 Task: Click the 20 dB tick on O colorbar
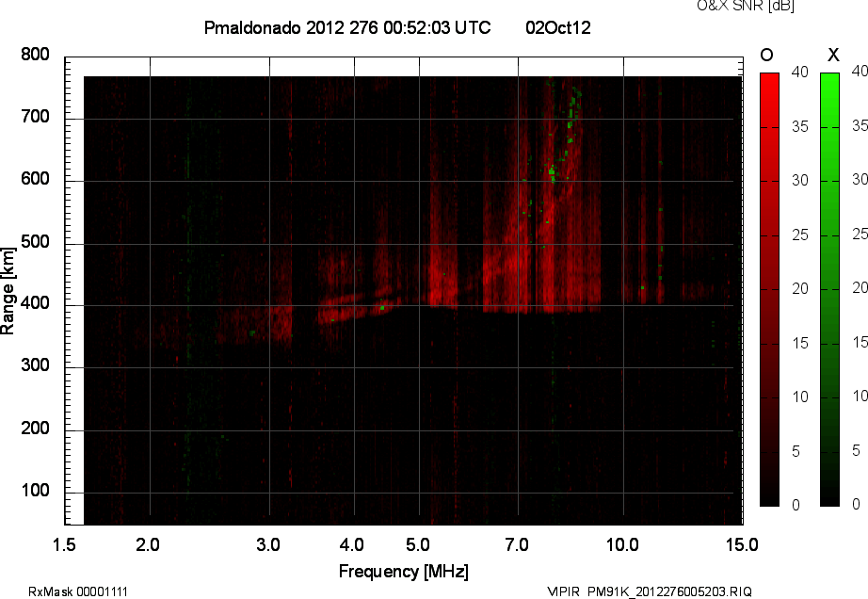(x=800, y=288)
